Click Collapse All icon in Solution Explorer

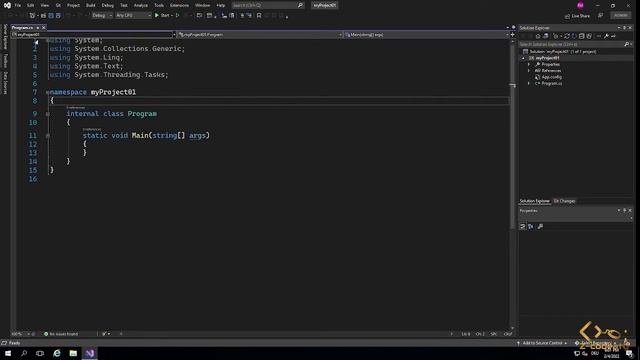(x=582, y=36)
